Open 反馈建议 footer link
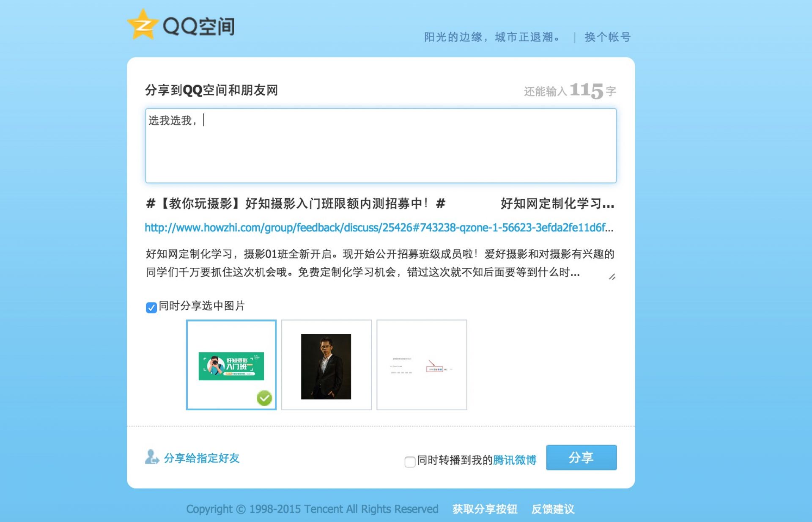This screenshot has width=812, height=522. [x=553, y=509]
